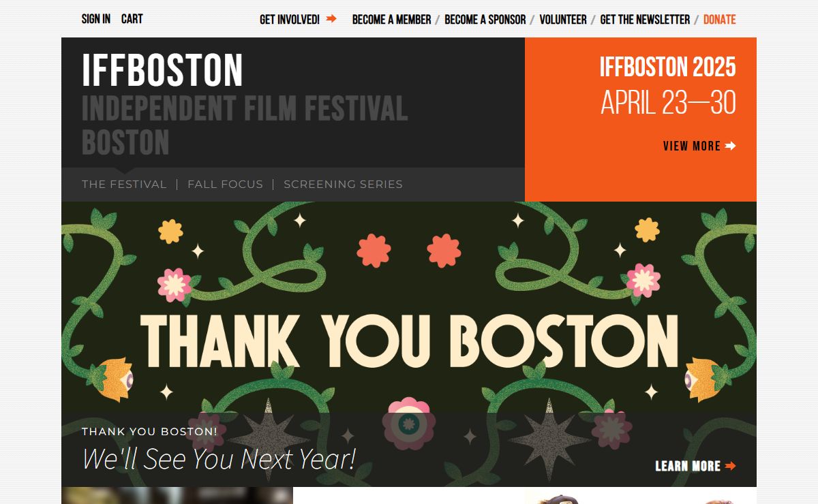818x504 pixels.
Task: Click the April 23—30 dates text
Action: point(668,103)
